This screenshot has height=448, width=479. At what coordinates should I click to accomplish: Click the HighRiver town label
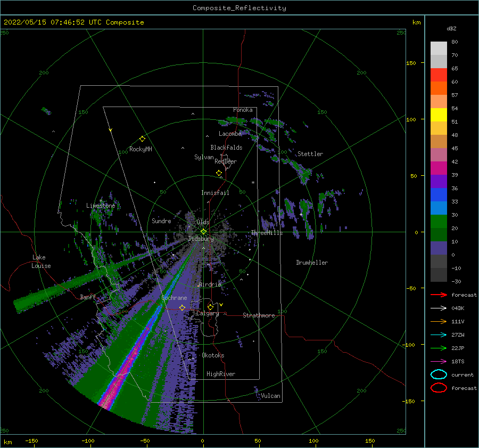tap(221, 374)
